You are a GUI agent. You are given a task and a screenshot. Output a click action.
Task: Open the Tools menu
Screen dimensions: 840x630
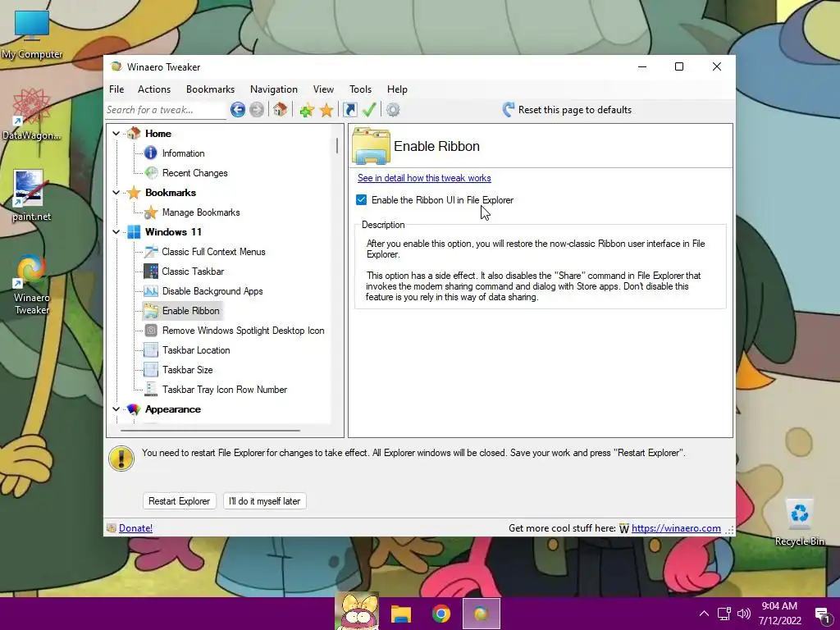tap(361, 89)
